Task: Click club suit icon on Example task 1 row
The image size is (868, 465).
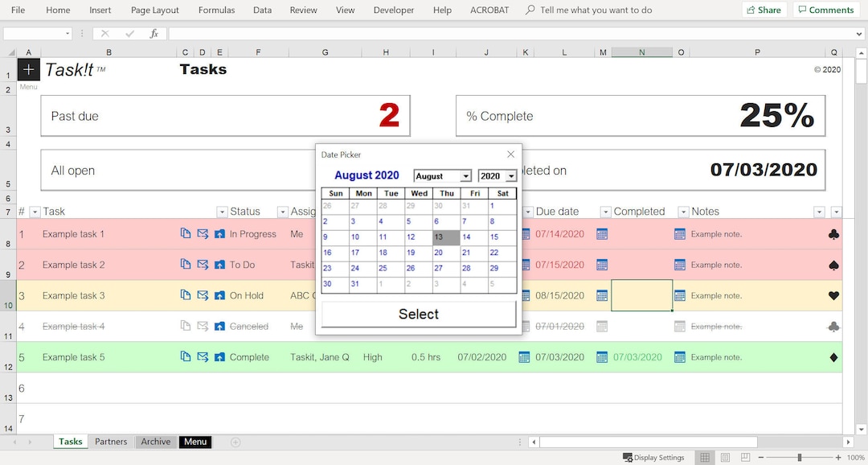Action: (x=833, y=234)
